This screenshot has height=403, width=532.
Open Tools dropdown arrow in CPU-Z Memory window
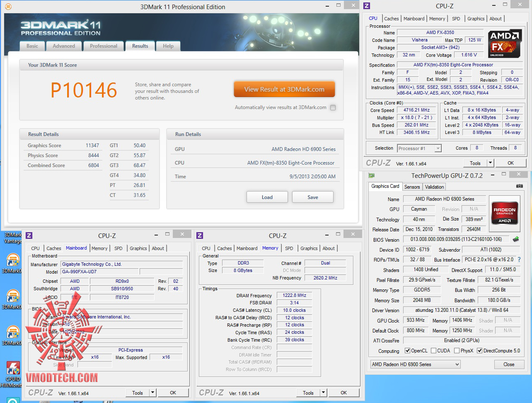(x=323, y=393)
